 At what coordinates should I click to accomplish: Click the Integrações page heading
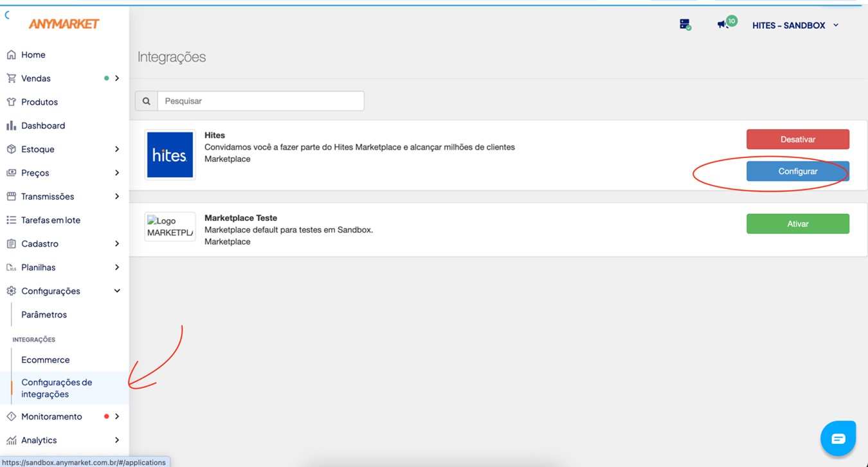(x=172, y=57)
